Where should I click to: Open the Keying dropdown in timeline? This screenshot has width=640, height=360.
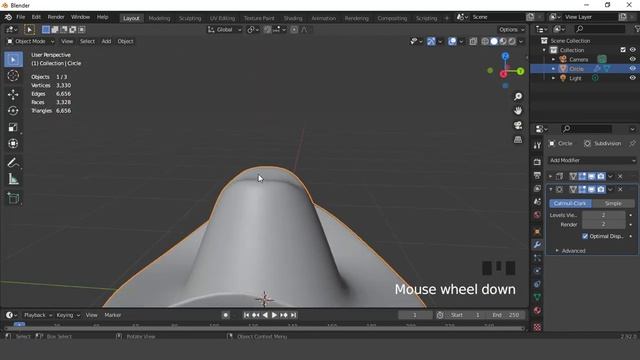pyautogui.click(x=68, y=315)
